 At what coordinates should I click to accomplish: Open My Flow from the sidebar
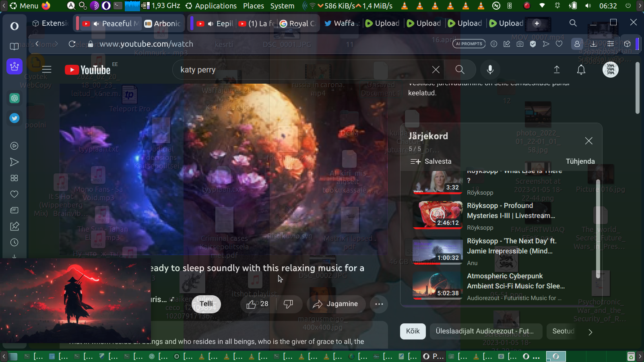click(14, 162)
